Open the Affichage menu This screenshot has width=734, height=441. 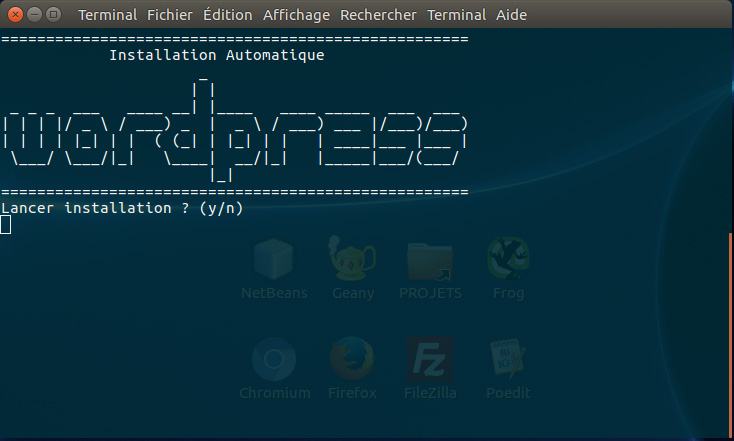tap(296, 15)
